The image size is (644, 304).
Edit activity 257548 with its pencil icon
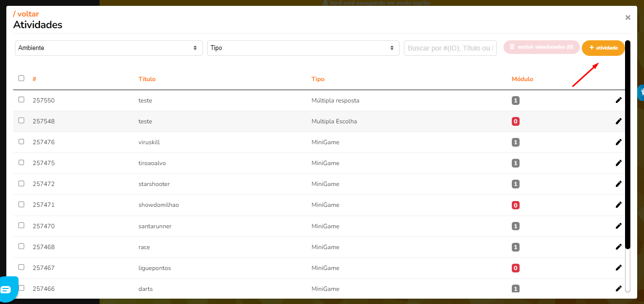click(x=618, y=121)
